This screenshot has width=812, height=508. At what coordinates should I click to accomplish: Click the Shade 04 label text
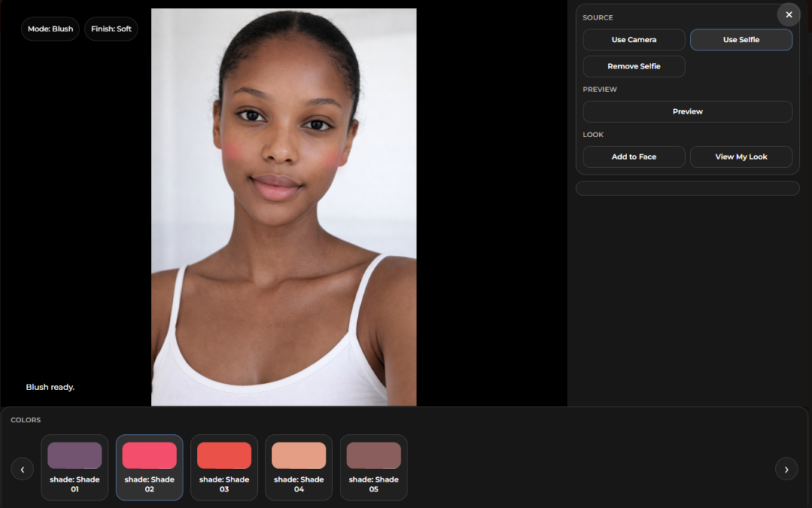point(298,484)
